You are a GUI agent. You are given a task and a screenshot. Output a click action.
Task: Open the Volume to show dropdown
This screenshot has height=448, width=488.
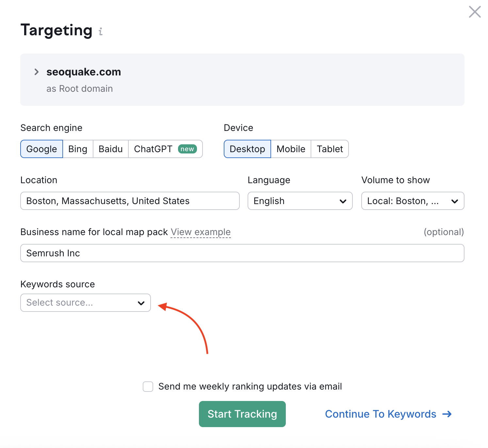point(413,201)
